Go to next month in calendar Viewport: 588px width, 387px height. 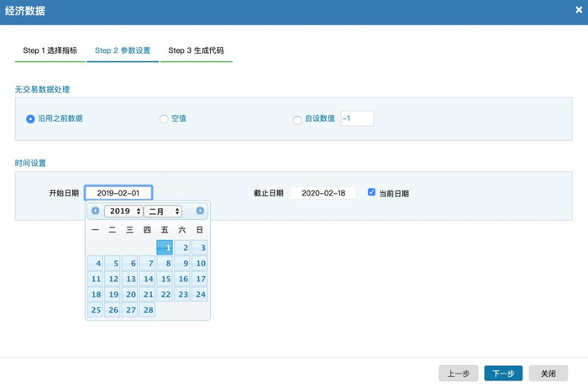click(x=200, y=211)
